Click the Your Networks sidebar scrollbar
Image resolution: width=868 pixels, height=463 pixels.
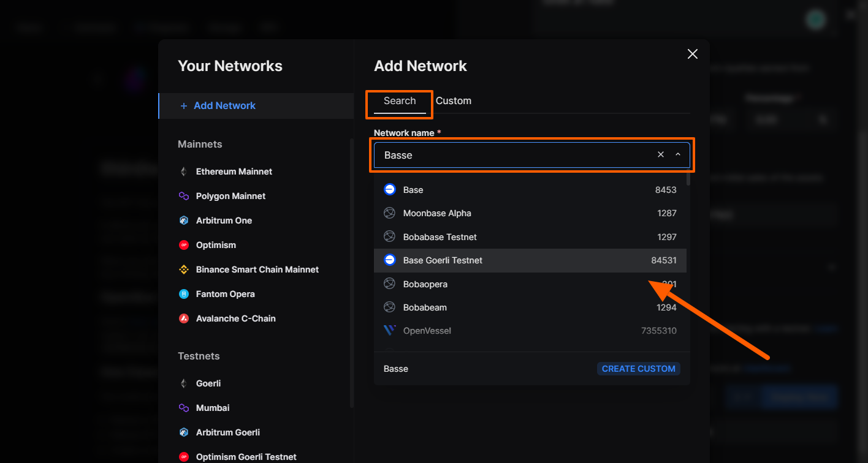352,273
